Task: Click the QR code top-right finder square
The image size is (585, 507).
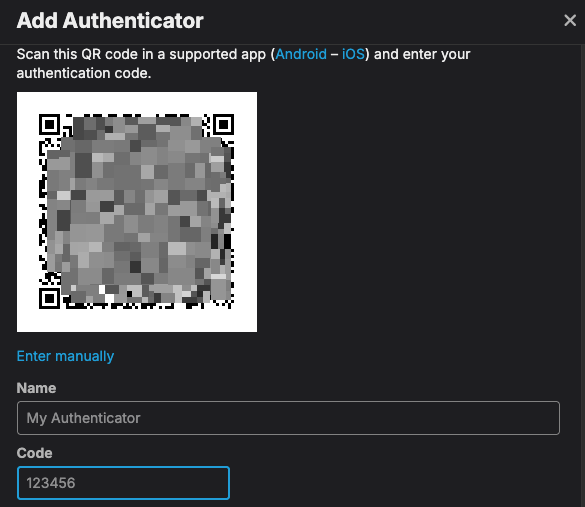Action: point(223,125)
